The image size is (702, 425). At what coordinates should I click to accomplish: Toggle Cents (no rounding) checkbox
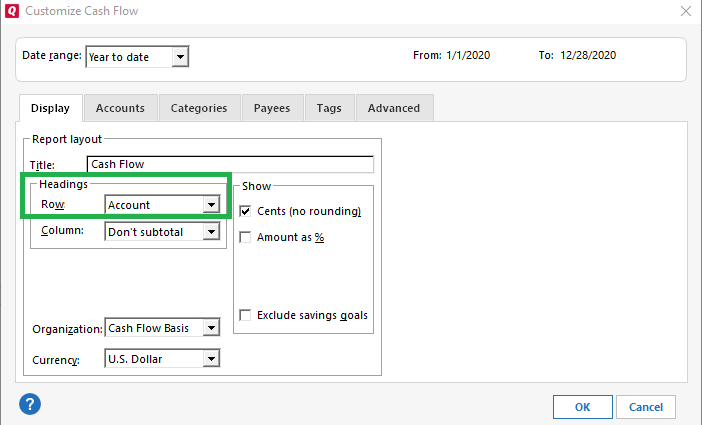coord(245,211)
